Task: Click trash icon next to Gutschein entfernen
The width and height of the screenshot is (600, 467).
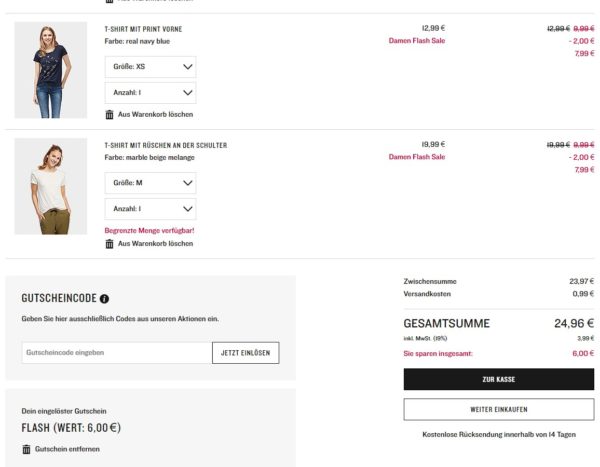Action: click(26, 449)
